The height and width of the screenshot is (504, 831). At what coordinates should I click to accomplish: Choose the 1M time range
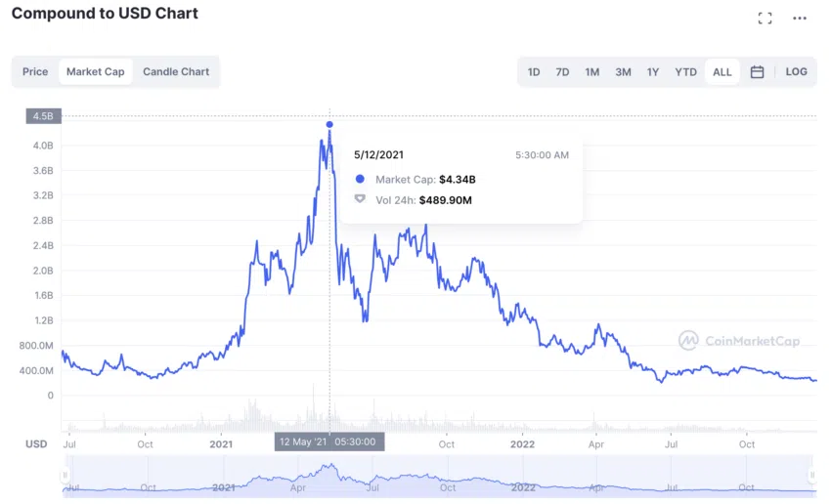[592, 71]
